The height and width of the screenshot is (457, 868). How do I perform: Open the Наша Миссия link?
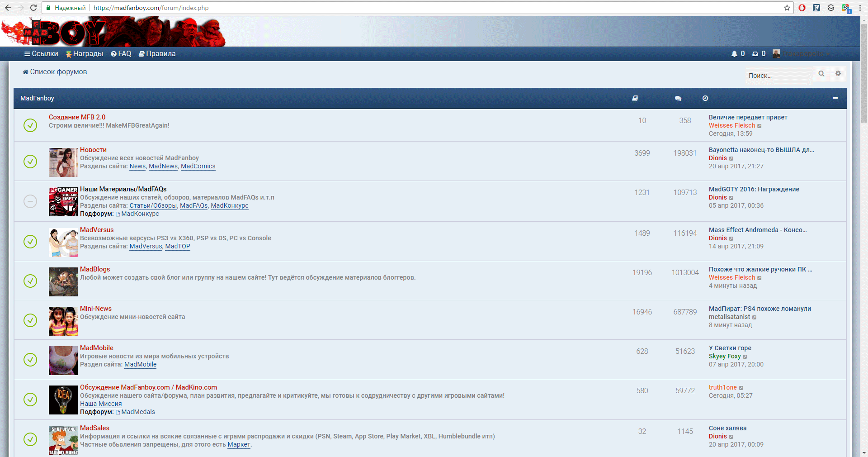(x=101, y=404)
